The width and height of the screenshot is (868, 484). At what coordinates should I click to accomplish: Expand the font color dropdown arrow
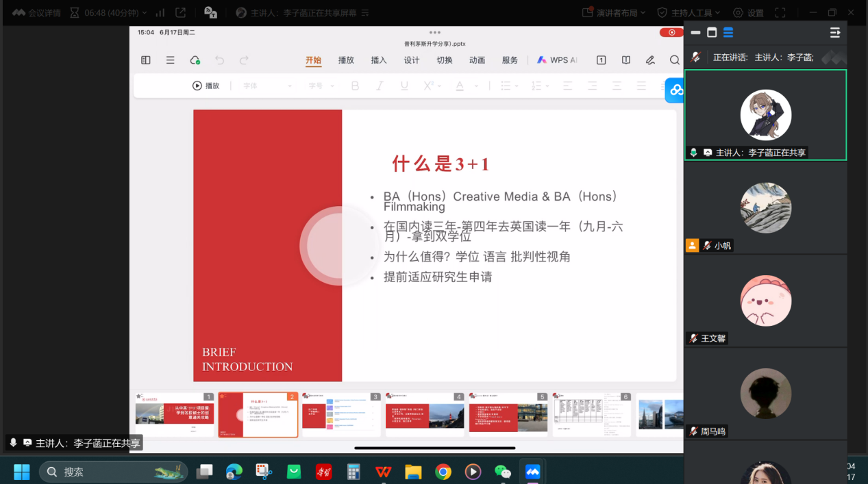(476, 86)
